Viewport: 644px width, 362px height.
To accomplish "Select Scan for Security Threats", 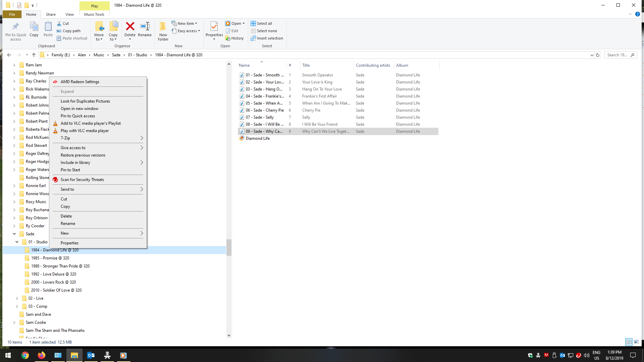I will tap(98, 180).
